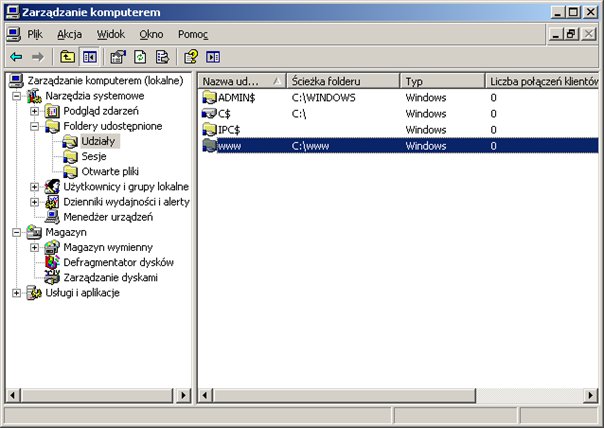The width and height of the screenshot is (605, 429).
Task: Open the Properties toolbar icon
Action: tap(118, 57)
